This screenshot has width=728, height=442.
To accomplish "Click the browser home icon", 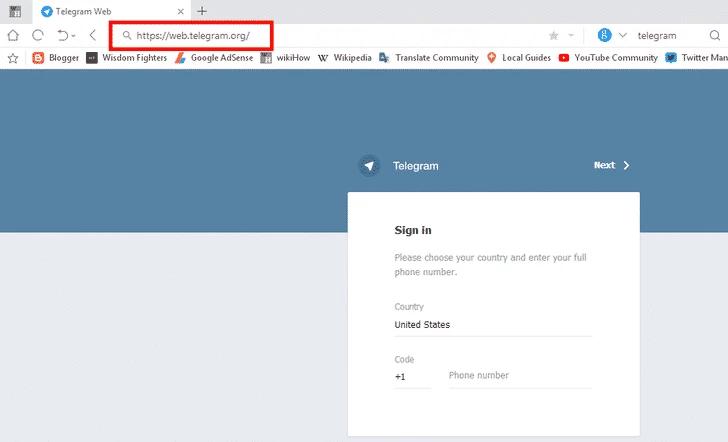I will [13, 35].
